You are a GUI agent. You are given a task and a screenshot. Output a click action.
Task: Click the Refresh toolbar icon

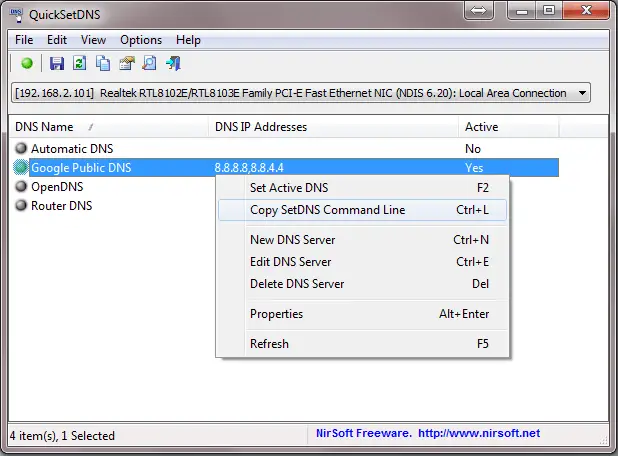80,63
